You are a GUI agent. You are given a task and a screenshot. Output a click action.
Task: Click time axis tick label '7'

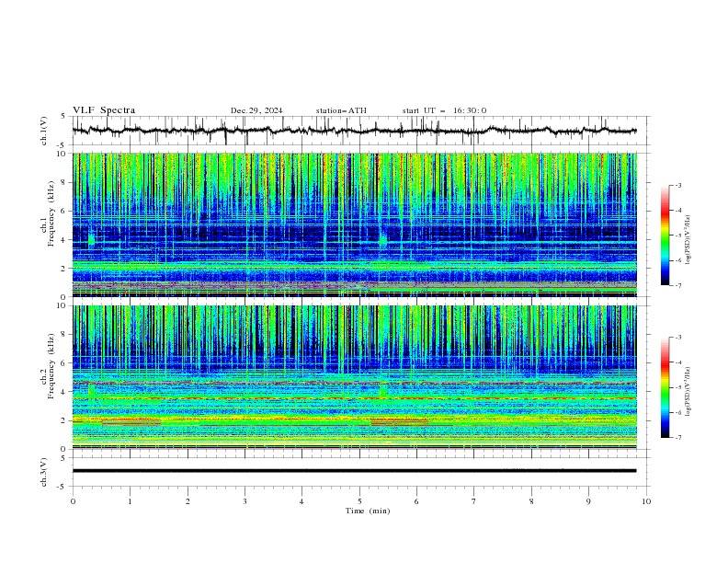click(474, 501)
